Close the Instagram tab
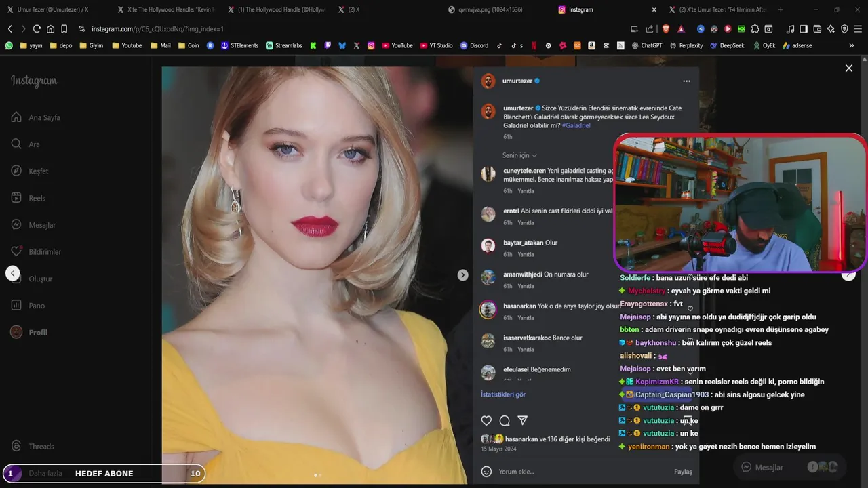The width and height of the screenshot is (868, 488). point(654,9)
